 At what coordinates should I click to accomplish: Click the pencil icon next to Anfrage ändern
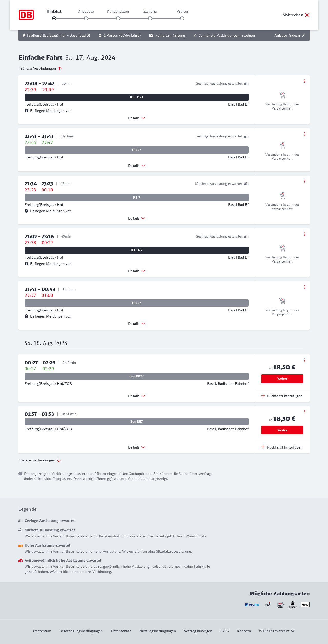point(304,35)
